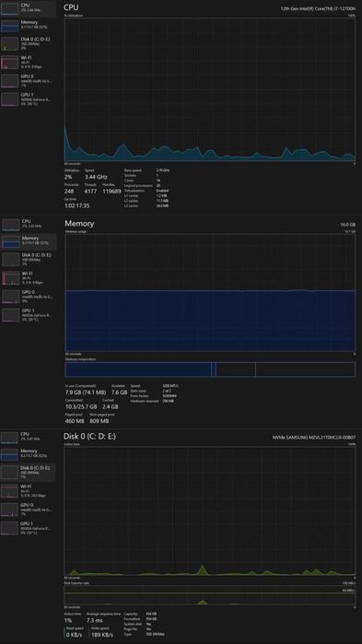Select GPU 0 in the Memory panel's sidebar
362x644 pixels.
coord(29,296)
